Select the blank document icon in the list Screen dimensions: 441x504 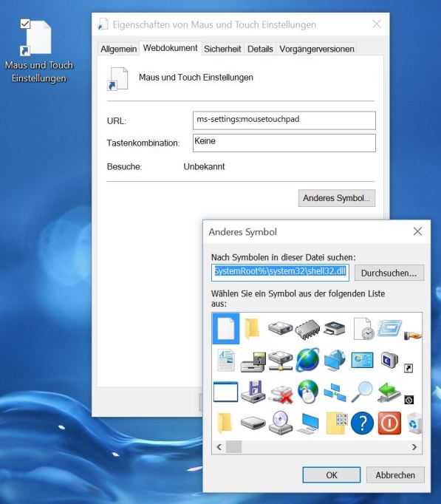pyautogui.click(x=226, y=329)
